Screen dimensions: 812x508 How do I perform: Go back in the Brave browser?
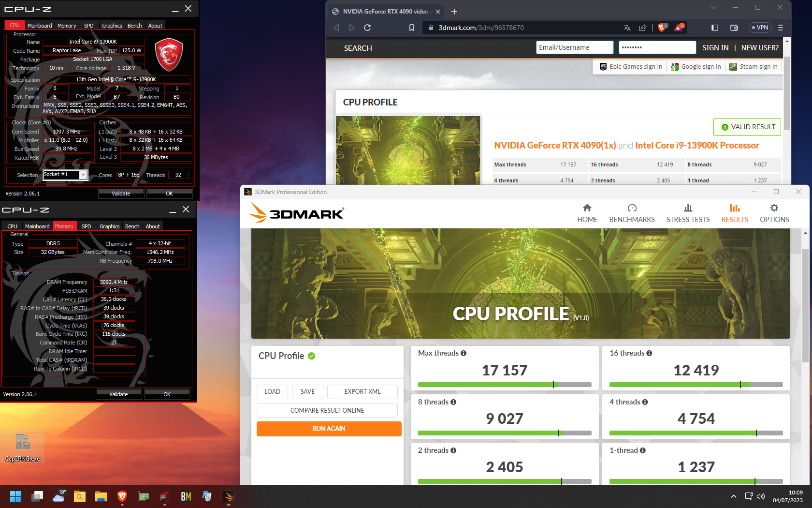coord(336,28)
